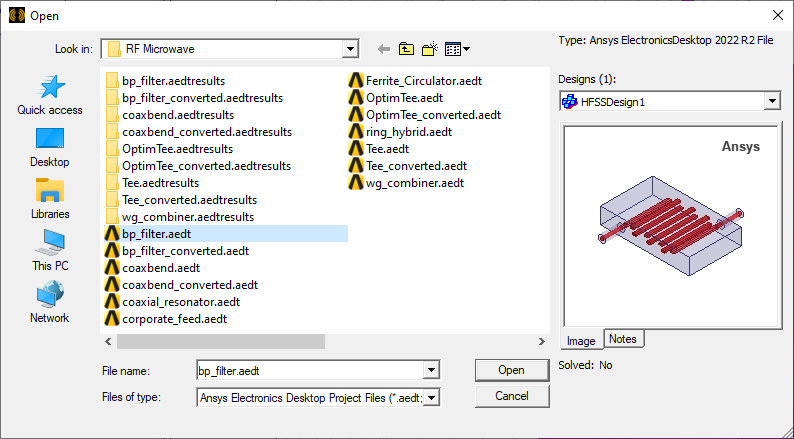Click the File name input field
This screenshot has height=439, width=794.
click(310, 370)
